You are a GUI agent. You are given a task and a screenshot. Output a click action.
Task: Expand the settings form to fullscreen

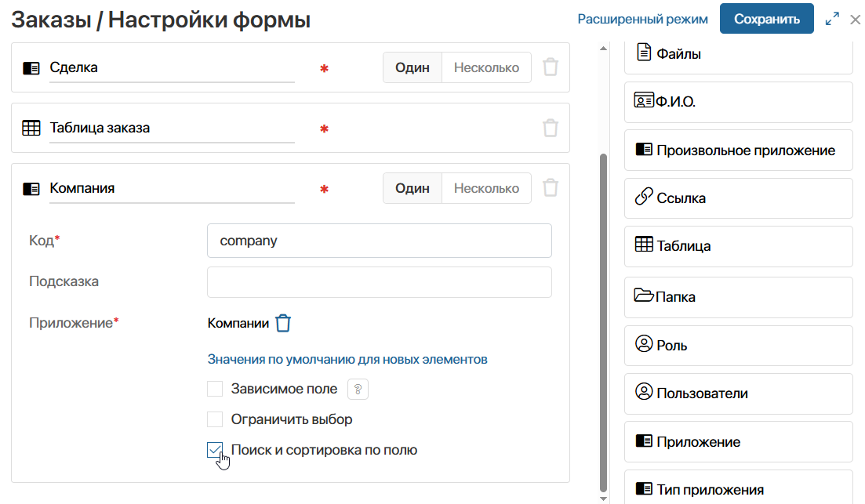tap(832, 20)
